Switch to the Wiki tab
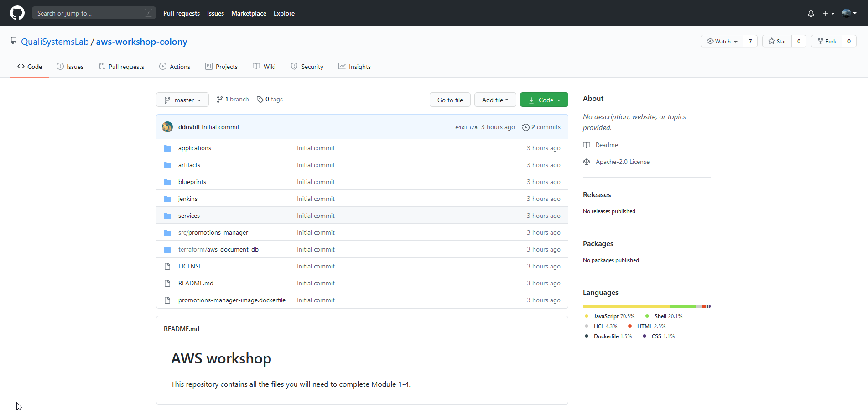 pyautogui.click(x=264, y=67)
